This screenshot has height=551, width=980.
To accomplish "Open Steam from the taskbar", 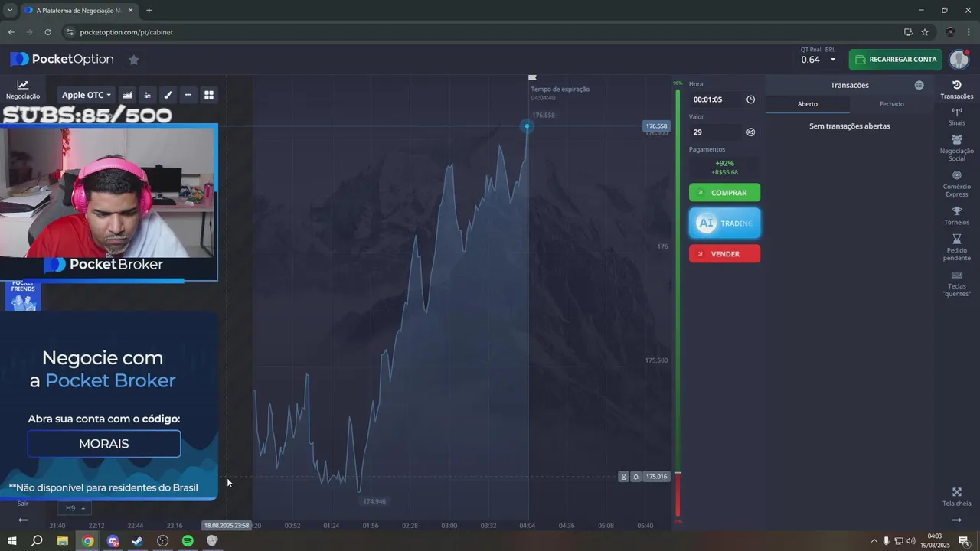I will click(138, 541).
